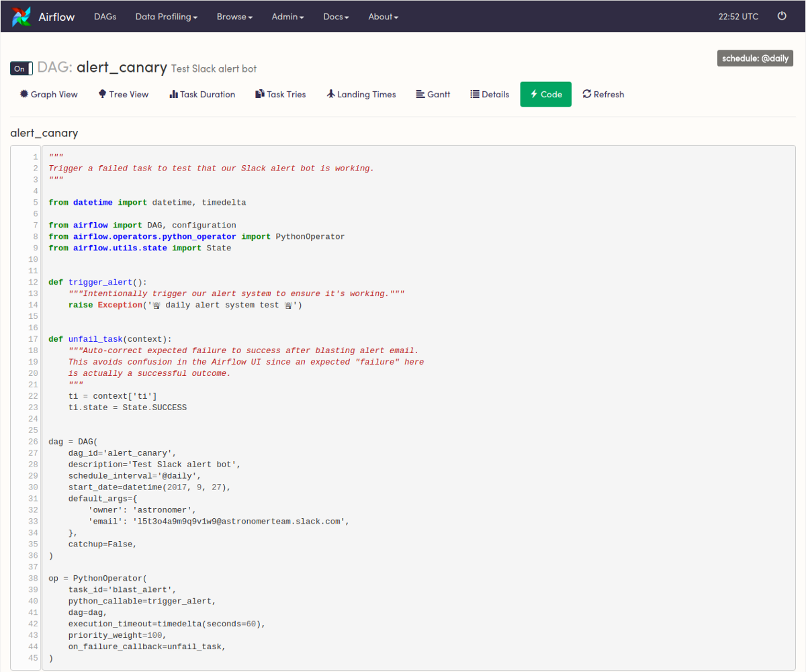The image size is (806, 672).
Task: Open the About dropdown menu
Action: click(x=384, y=17)
